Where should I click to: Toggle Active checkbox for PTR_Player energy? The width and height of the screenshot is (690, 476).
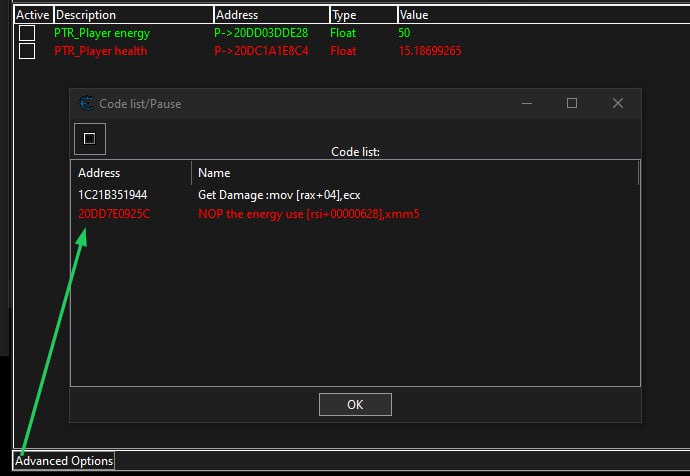[27, 33]
